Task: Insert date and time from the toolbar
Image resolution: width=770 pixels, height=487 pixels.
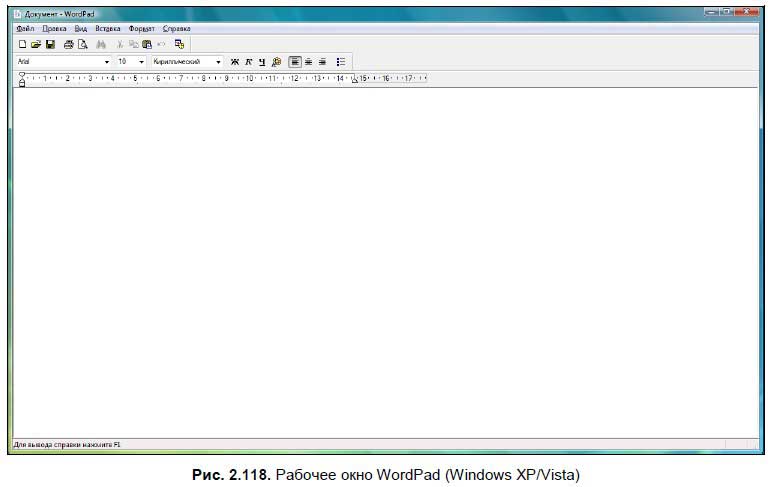Action: point(180,45)
